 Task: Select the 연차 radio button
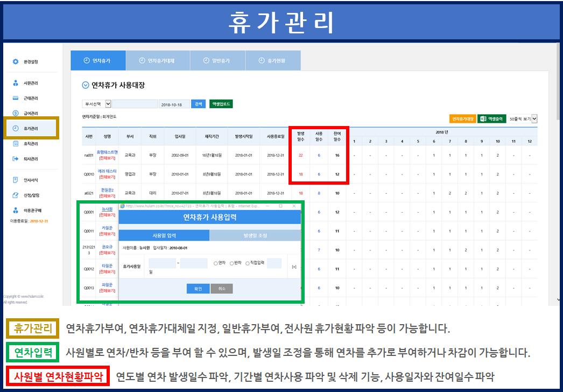(215, 263)
